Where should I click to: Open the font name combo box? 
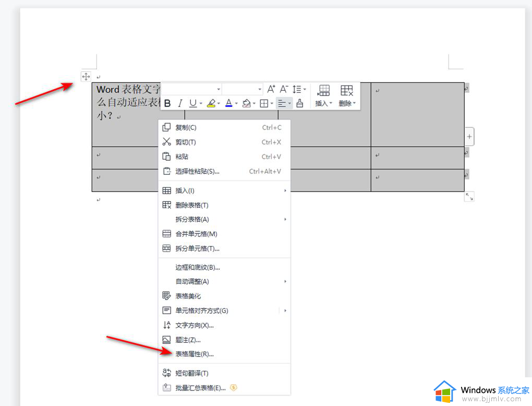192,89
